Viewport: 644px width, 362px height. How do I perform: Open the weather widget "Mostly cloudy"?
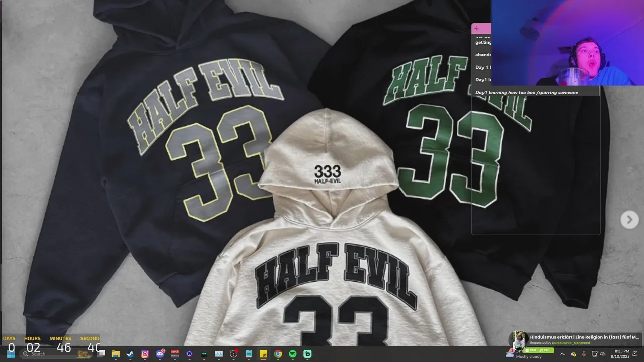[524, 354]
